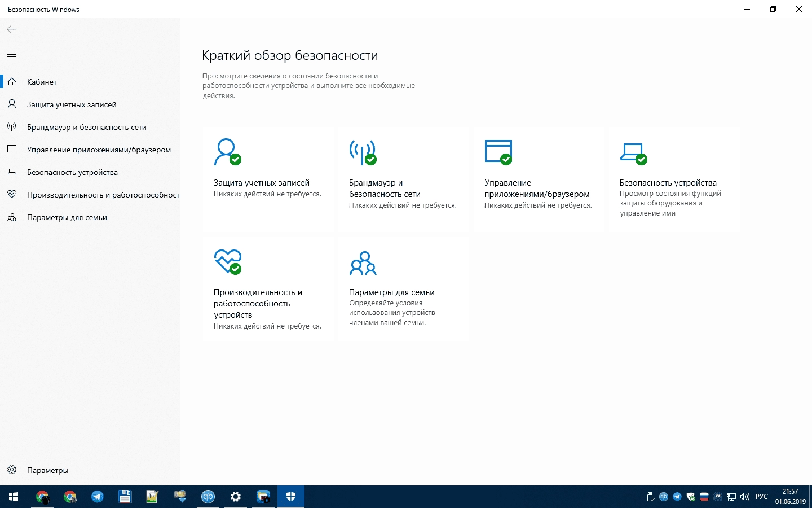
Task: Open the Windows Start menu
Action: pyautogui.click(x=14, y=497)
